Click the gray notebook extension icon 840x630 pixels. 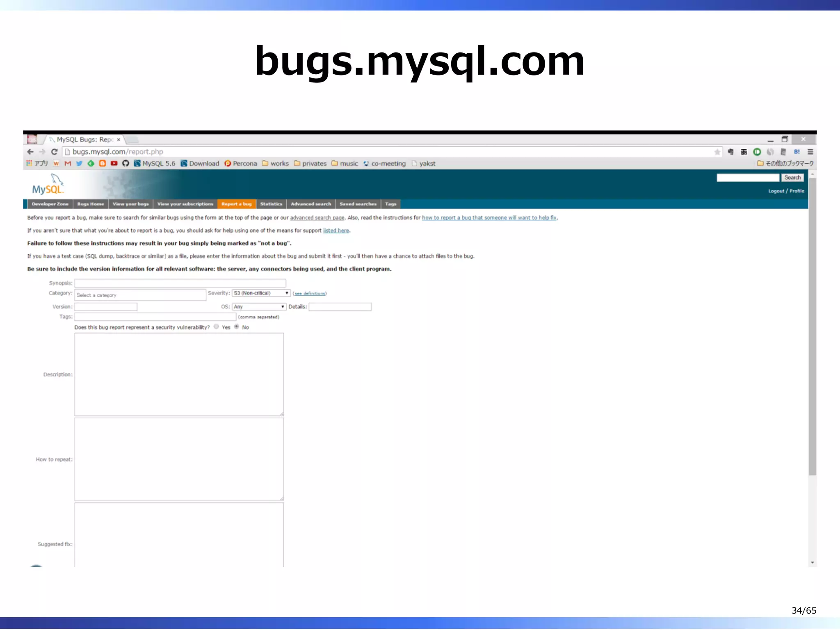tap(783, 152)
